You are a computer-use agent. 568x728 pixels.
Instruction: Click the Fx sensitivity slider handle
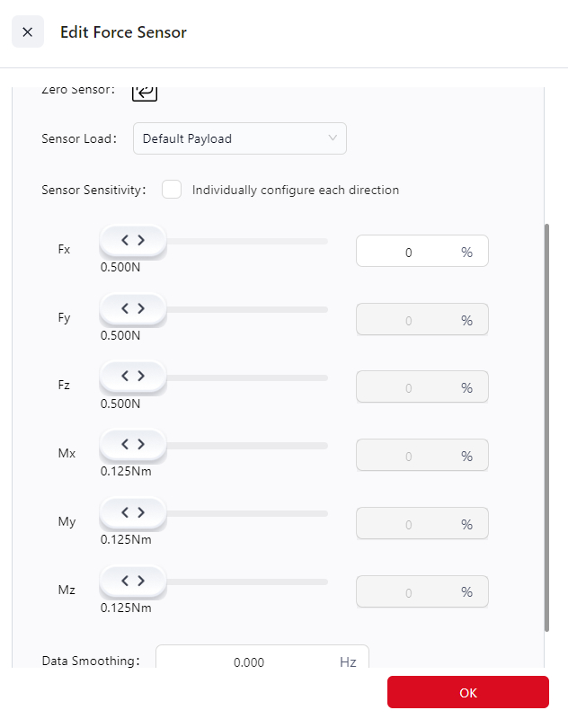(x=133, y=240)
